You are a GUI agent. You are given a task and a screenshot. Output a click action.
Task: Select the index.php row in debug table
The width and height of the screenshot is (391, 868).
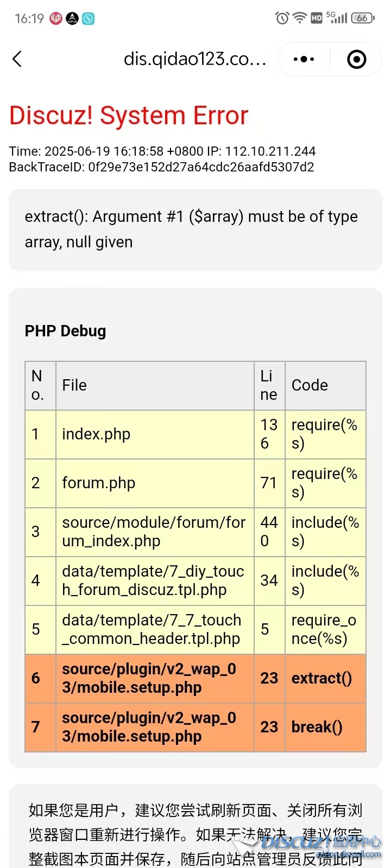[195, 435]
